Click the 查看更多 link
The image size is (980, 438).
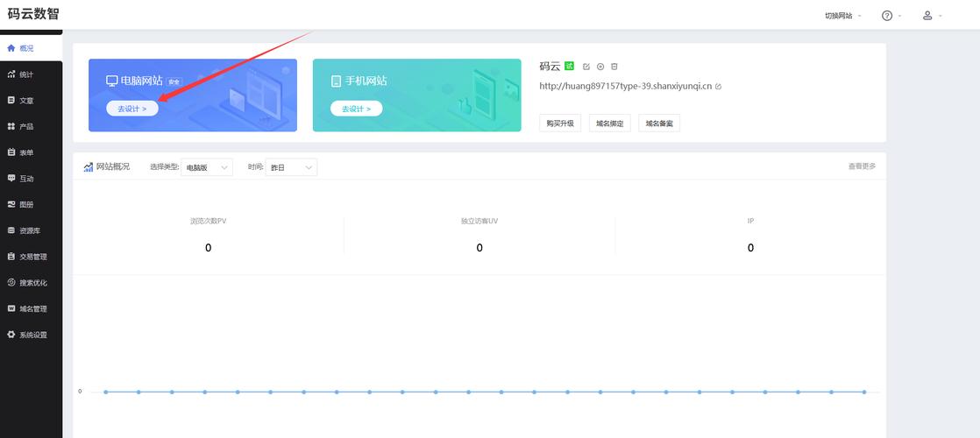click(861, 166)
